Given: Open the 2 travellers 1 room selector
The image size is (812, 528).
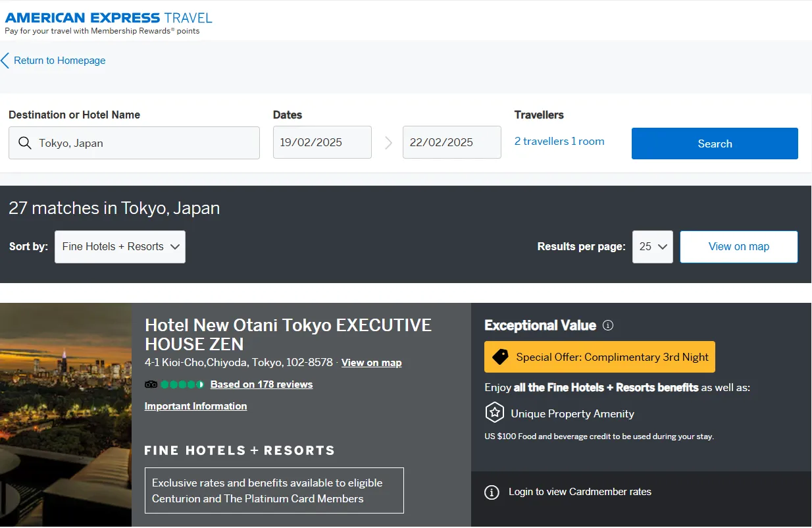Looking at the screenshot, I should point(559,142).
